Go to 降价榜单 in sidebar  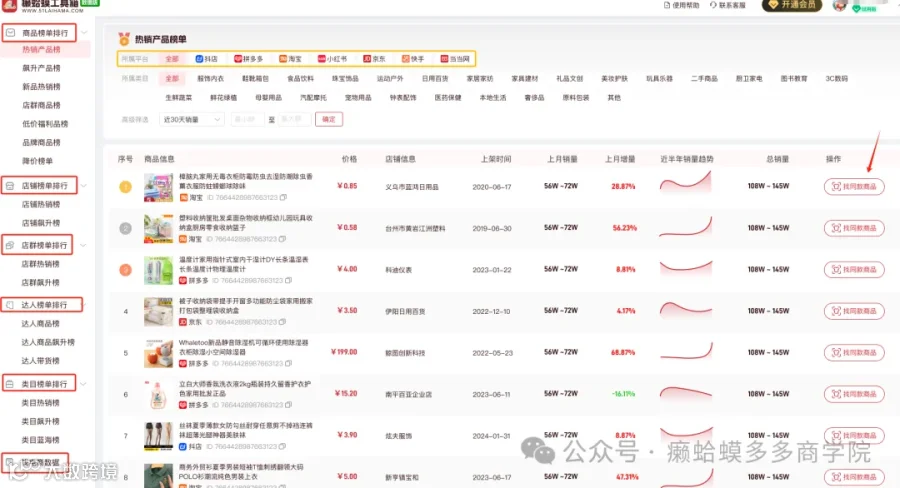pos(37,161)
